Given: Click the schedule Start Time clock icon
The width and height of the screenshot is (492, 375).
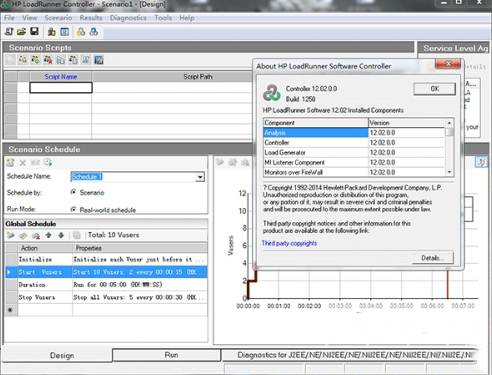Looking at the screenshot, I should [48, 163].
